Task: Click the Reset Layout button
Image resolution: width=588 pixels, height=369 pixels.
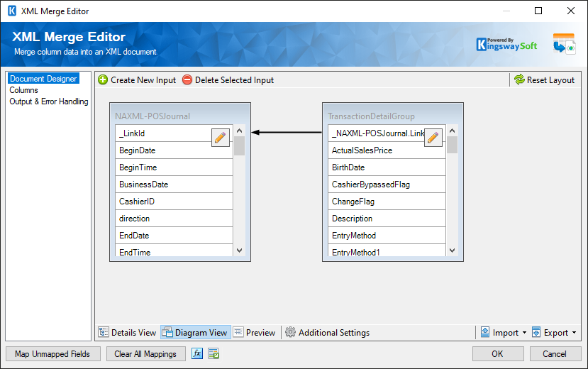Action: [x=544, y=80]
